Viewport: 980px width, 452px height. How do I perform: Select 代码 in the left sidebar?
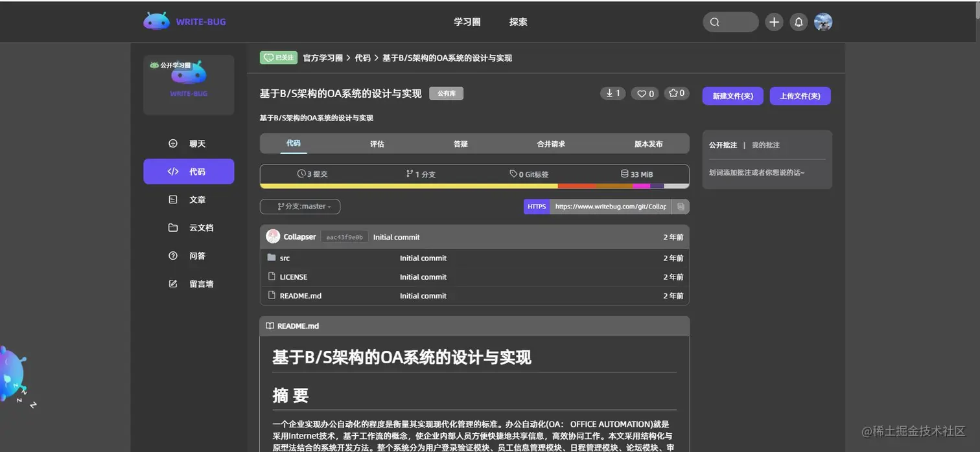pyautogui.click(x=189, y=172)
